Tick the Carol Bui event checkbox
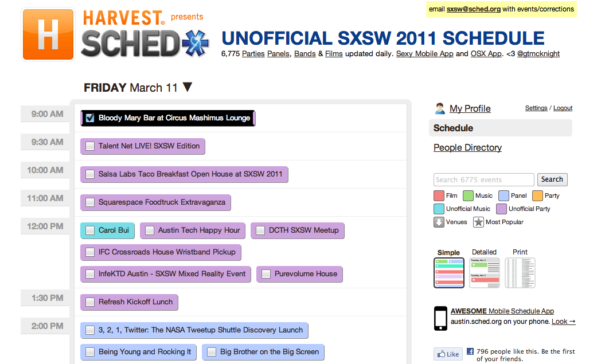The height and width of the screenshot is (364, 605). click(90, 230)
